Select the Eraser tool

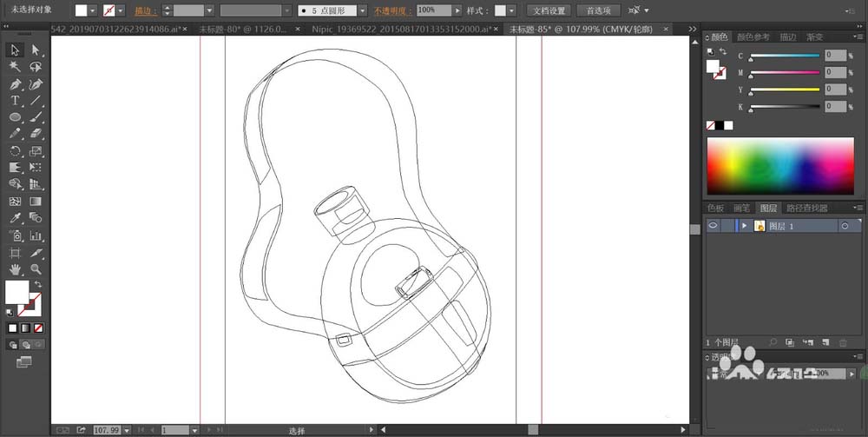[36, 134]
